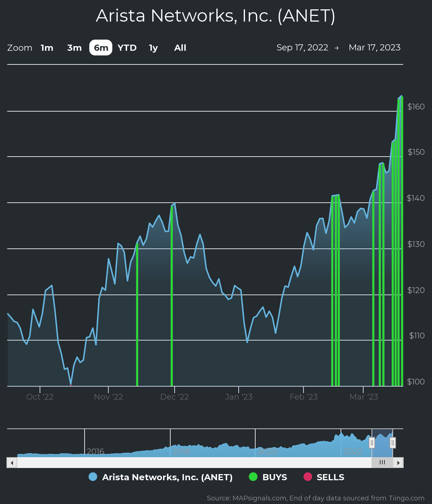Screen dimensions: 432x504
Task: Click the $130 price axis label
Action: pos(416,244)
